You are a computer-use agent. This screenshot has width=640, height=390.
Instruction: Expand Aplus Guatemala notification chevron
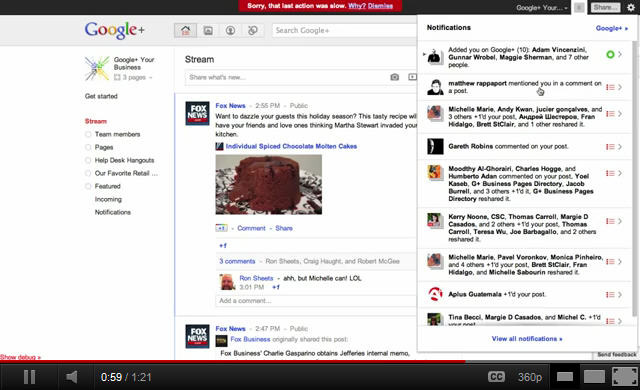click(620, 295)
